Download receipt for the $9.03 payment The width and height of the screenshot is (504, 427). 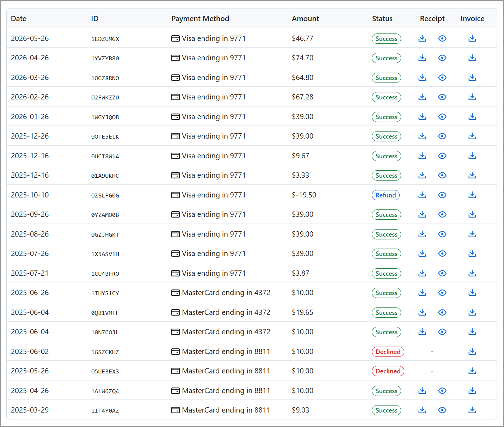pyautogui.click(x=422, y=410)
